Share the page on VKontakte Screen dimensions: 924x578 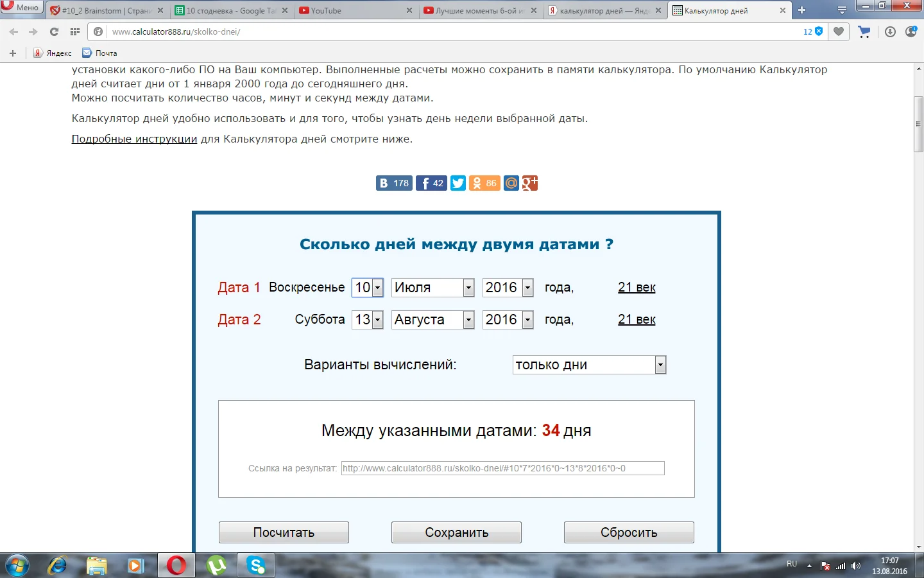click(x=394, y=183)
